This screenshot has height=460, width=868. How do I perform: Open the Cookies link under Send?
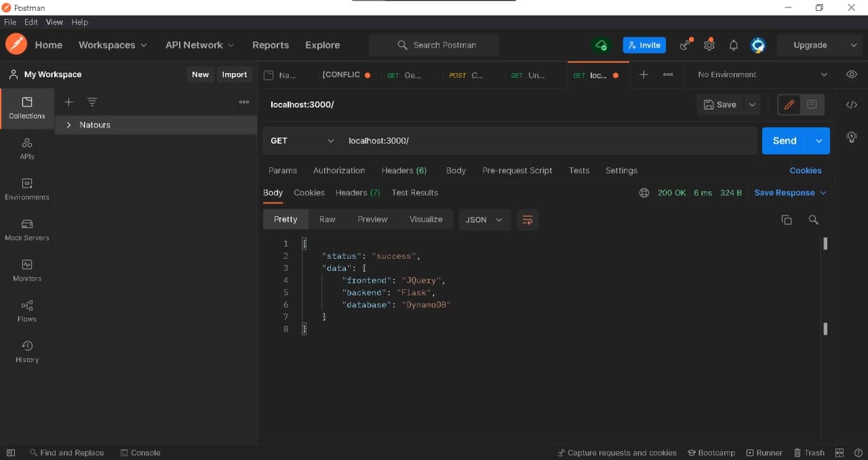point(806,171)
